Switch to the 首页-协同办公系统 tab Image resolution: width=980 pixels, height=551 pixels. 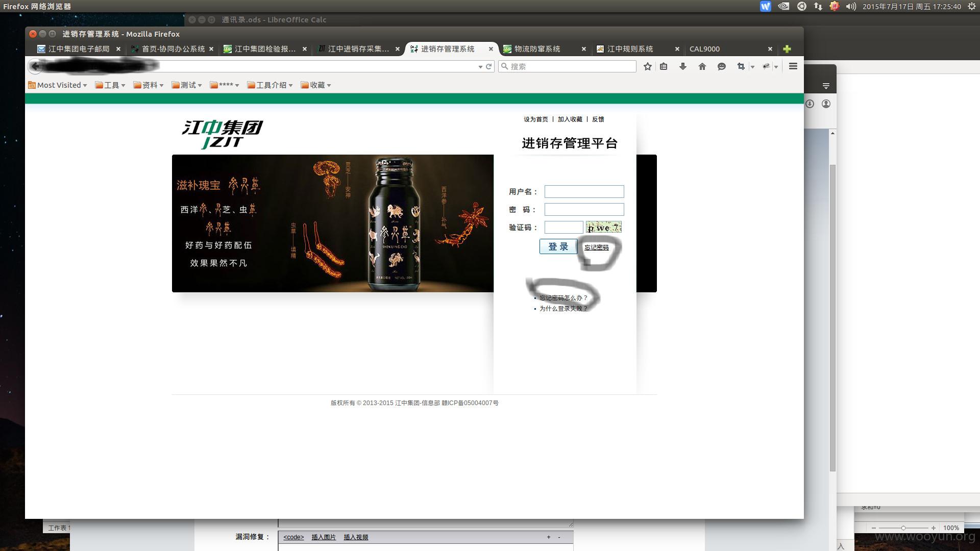click(x=173, y=49)
